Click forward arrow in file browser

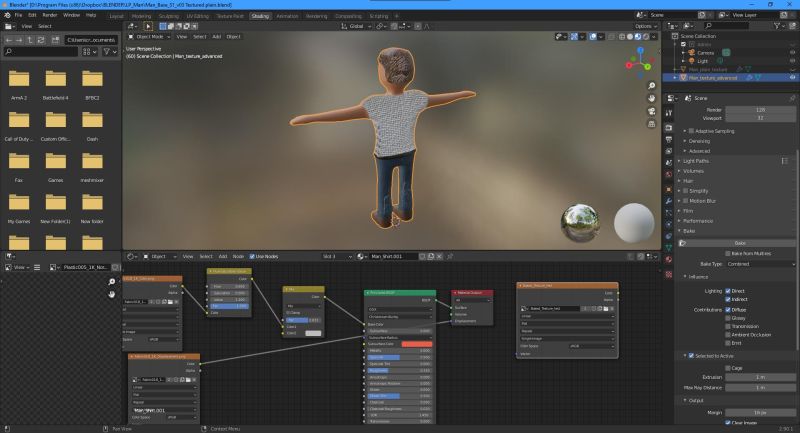tap(19, 40)
